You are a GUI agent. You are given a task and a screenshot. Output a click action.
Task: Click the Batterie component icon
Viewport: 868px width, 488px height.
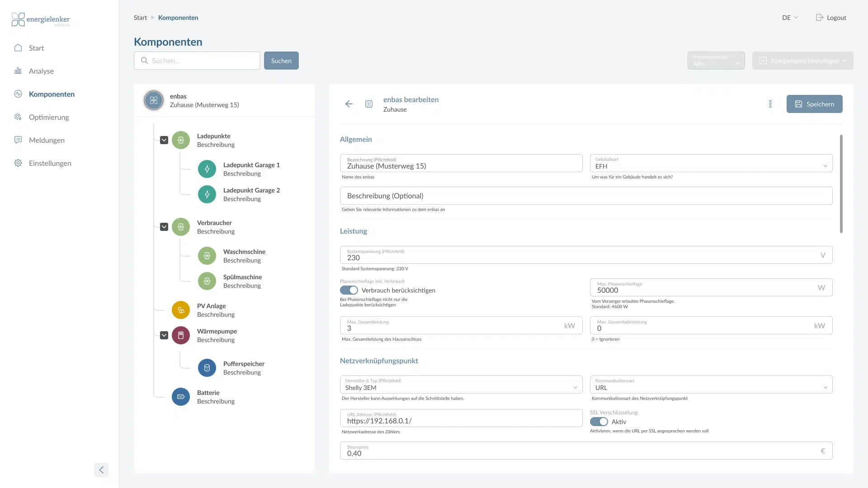(x=181, y=397)
